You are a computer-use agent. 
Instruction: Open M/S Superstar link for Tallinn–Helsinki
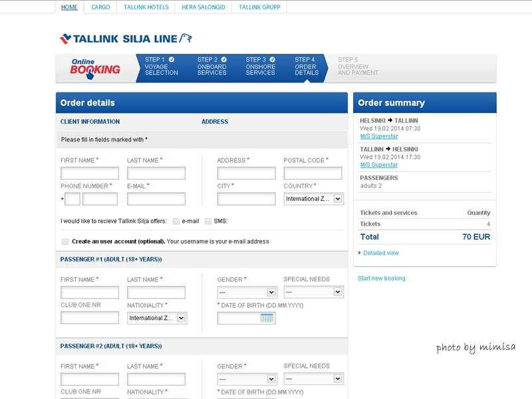tap(378, 165)
